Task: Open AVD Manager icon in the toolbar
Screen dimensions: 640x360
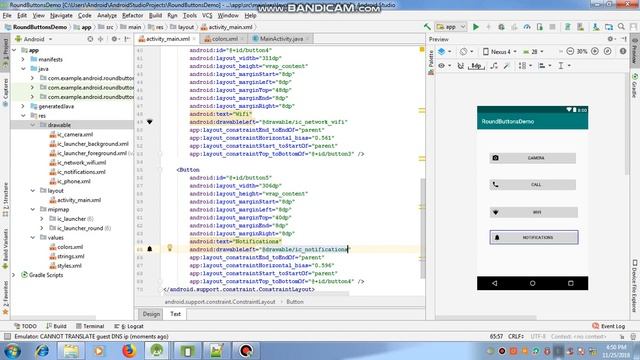Action: click(x=596, y=27)
